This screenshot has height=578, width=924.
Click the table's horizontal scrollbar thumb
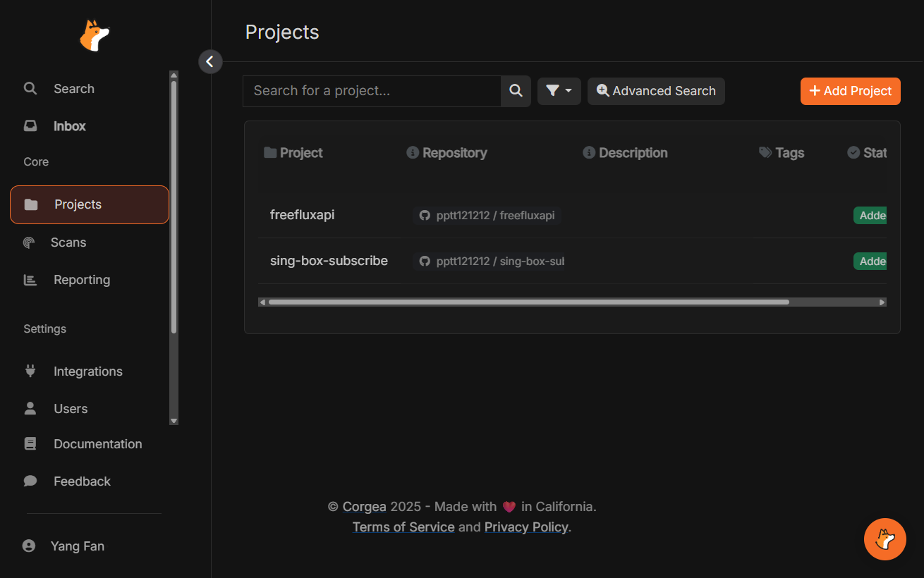(528, 302)
